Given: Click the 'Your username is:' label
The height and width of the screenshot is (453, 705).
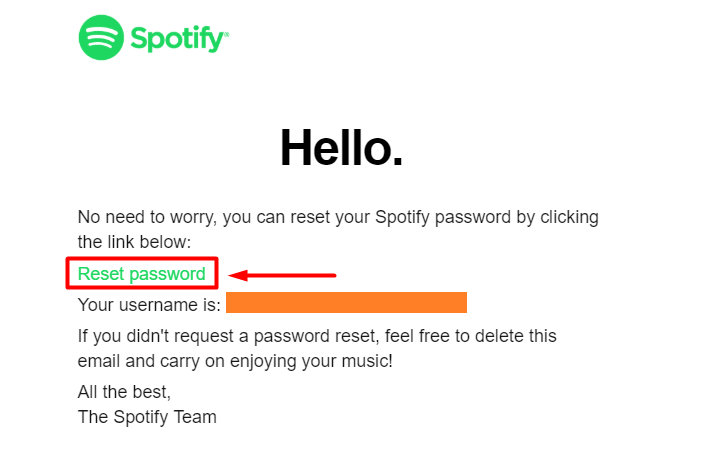Looking at the screenshot, I should point(149,305).
